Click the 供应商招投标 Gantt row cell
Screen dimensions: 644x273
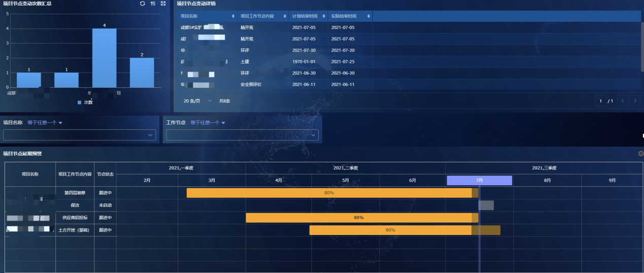(x=75, y=218)
